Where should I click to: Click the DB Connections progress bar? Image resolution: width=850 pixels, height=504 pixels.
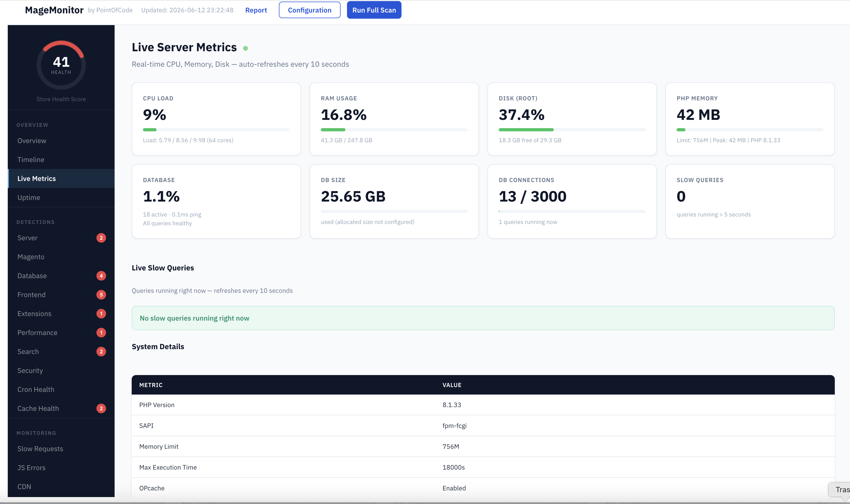coord(572,212)
